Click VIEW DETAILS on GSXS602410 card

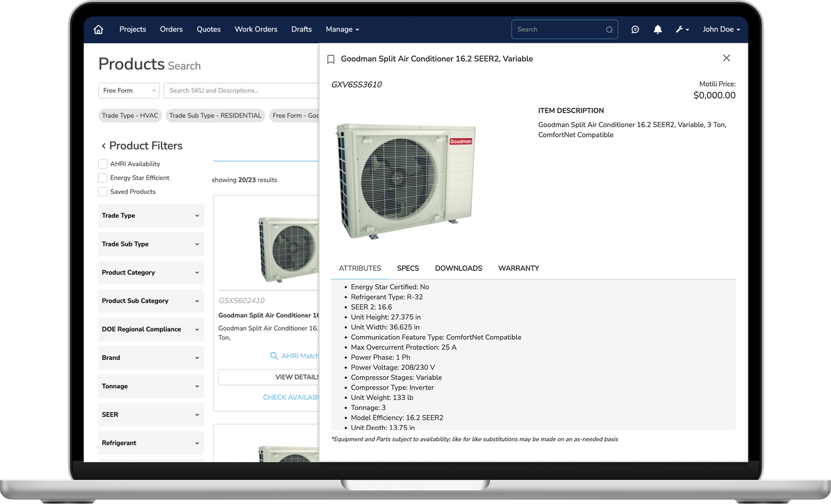[x=269, y=377]
